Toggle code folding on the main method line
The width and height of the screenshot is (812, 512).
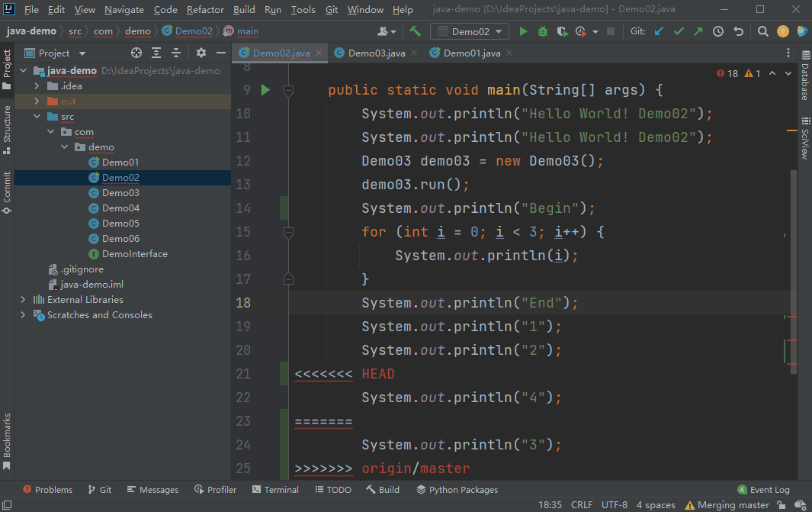(x=288, y=90)
